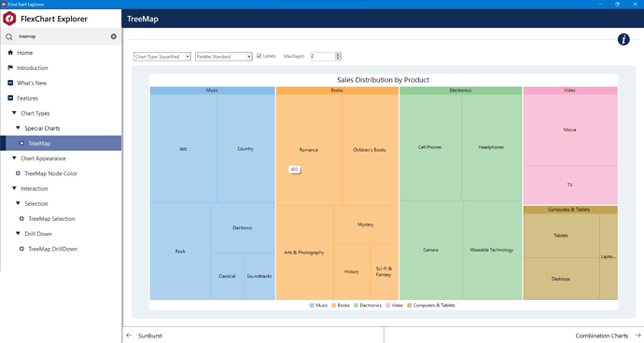Toggle the Labels checkbox
This screenshot has height=343, width=644.
259,56
